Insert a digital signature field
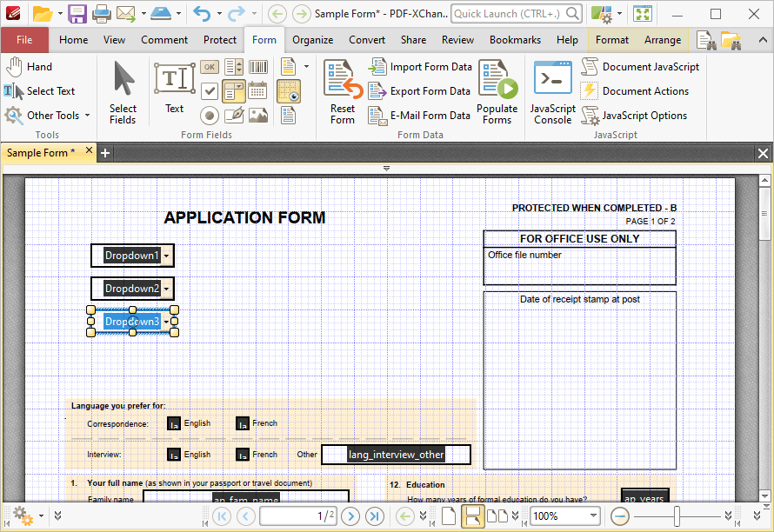Image resolution: width=774 pixels, height=532 pixels. point(233,116)
